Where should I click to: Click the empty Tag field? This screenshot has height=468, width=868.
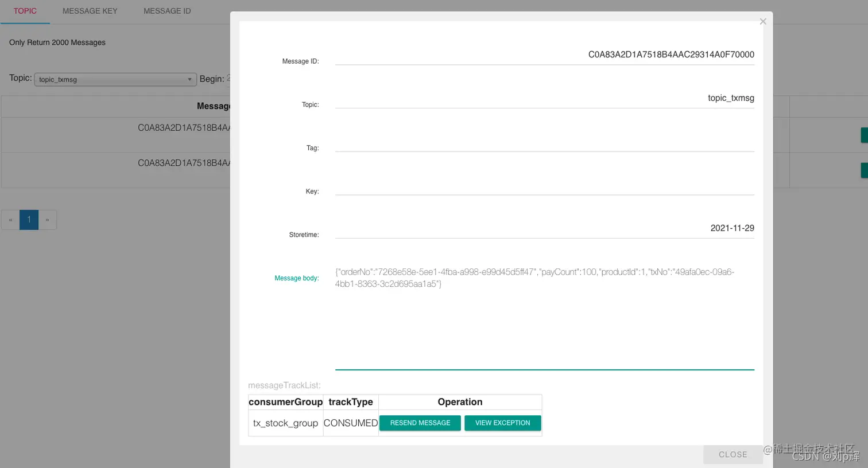(x=545, y=142)
